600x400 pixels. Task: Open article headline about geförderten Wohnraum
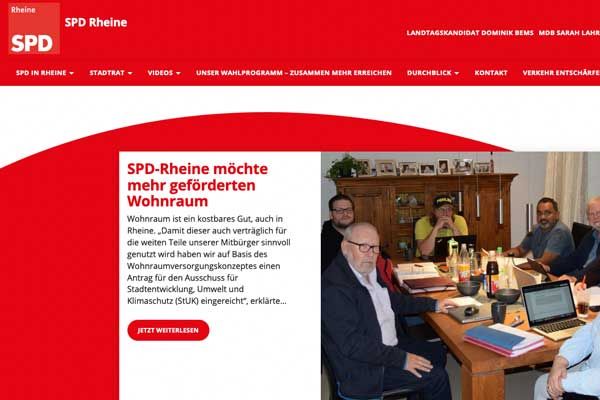click(197, 185)
